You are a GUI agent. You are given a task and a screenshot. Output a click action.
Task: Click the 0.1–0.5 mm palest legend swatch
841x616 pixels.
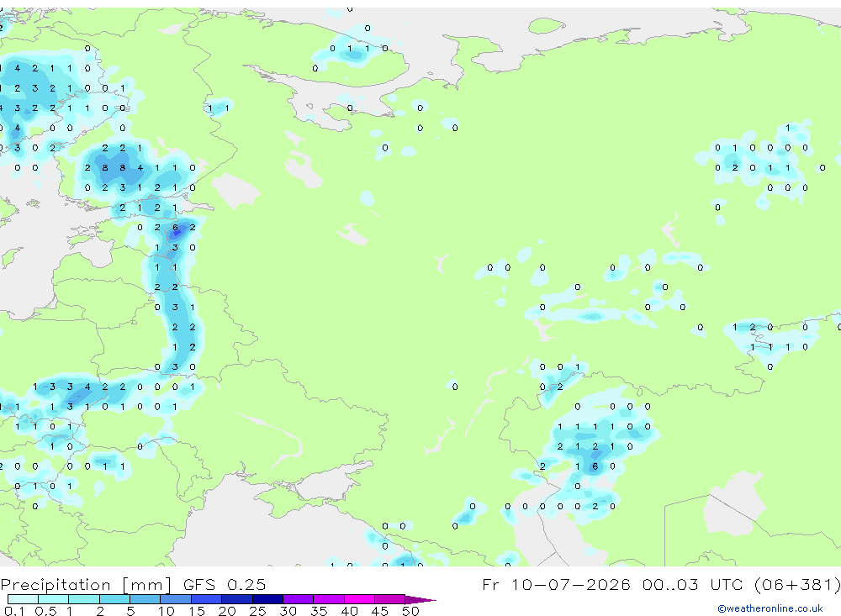pos(23,599)
